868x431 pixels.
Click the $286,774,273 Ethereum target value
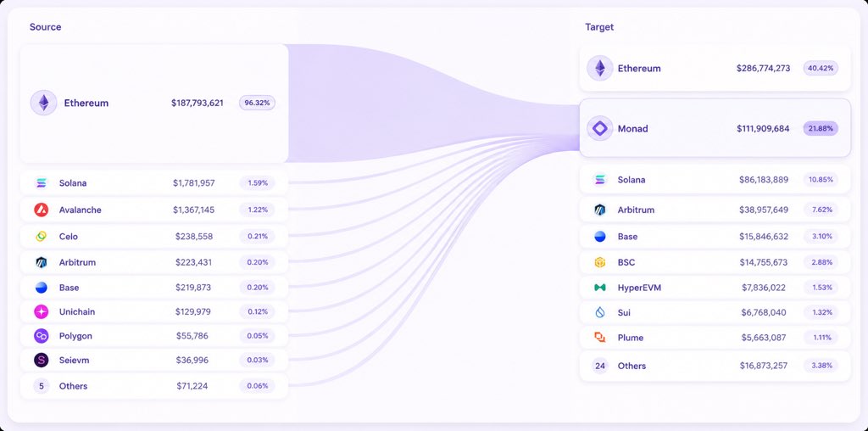[764, 68]
